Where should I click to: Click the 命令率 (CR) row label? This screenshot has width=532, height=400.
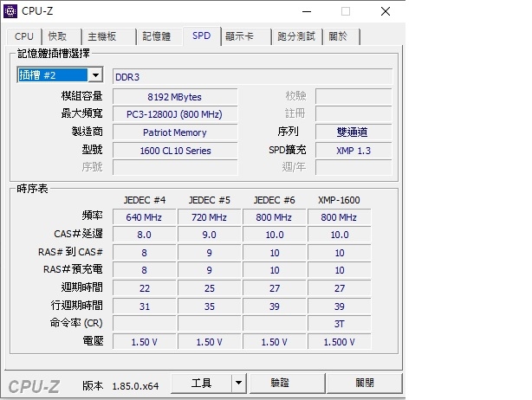tap(76, 323)
